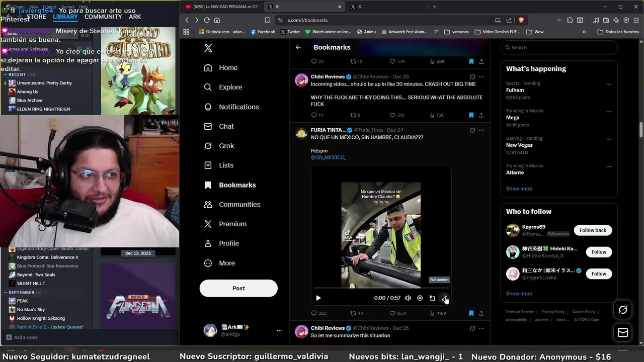Open account menu next to Ark profile
The width and height of the screenshot is (644, 362).
[279, 330]
